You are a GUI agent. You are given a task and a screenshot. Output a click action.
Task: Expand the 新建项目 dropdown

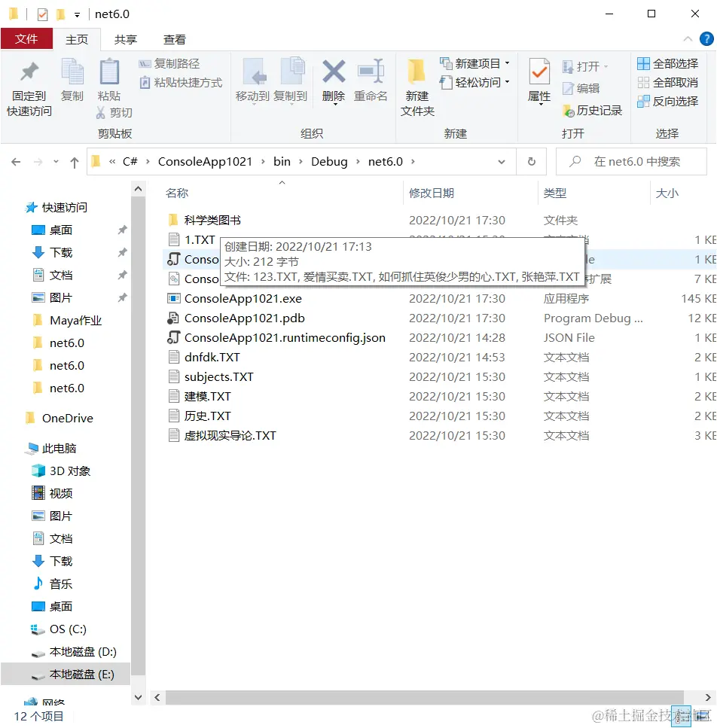click(507, 63)
